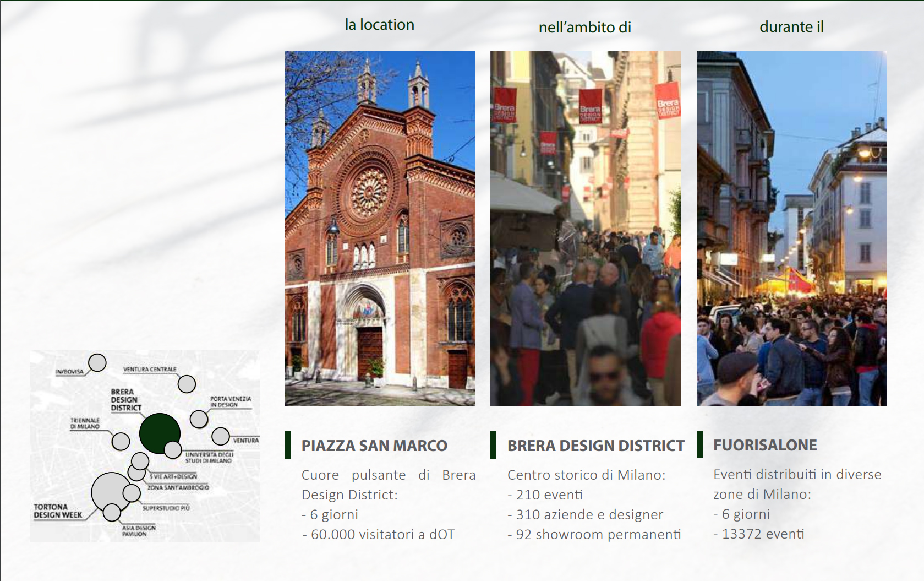924x581 pixels.
Task: Select the Ventura Centrale map circle
Action: pos(187,384)
